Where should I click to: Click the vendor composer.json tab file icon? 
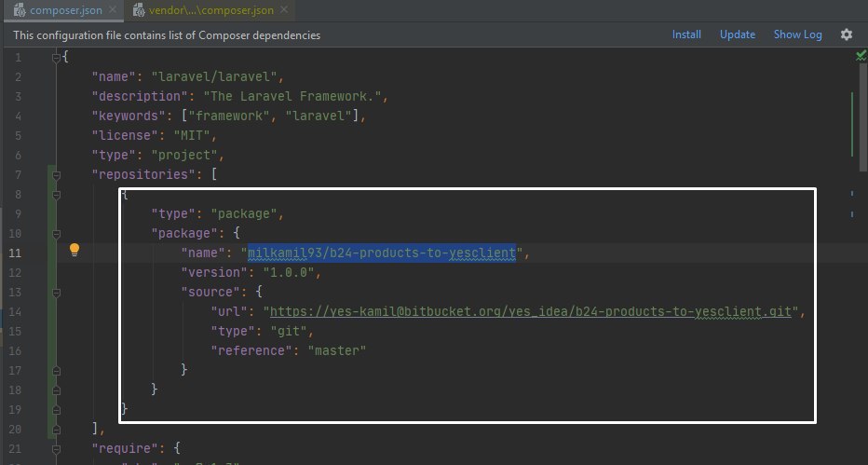click(x=139, y=10)
